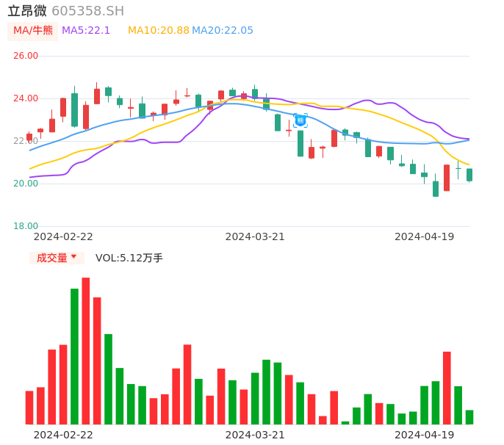The image size is (504, 445).
Task: Click the stock name 立昂微
Action: [27, 11]
